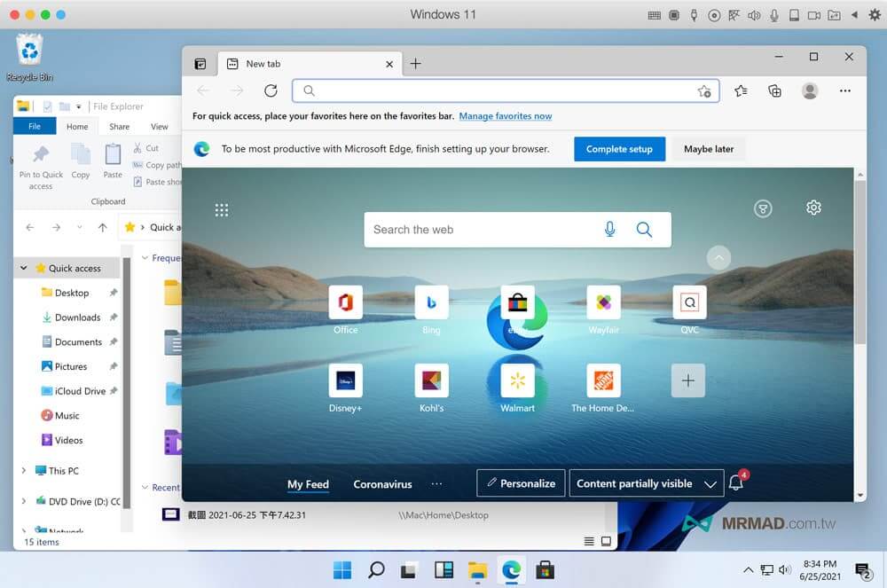The image size is (887, 588).
Task: Open the File tab in File Explorer
Action: 35,127
